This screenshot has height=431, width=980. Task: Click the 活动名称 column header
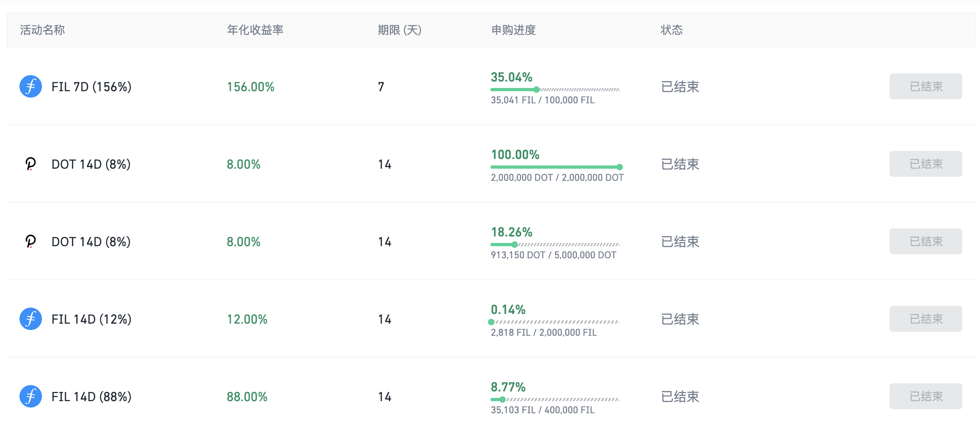point(42,30)
